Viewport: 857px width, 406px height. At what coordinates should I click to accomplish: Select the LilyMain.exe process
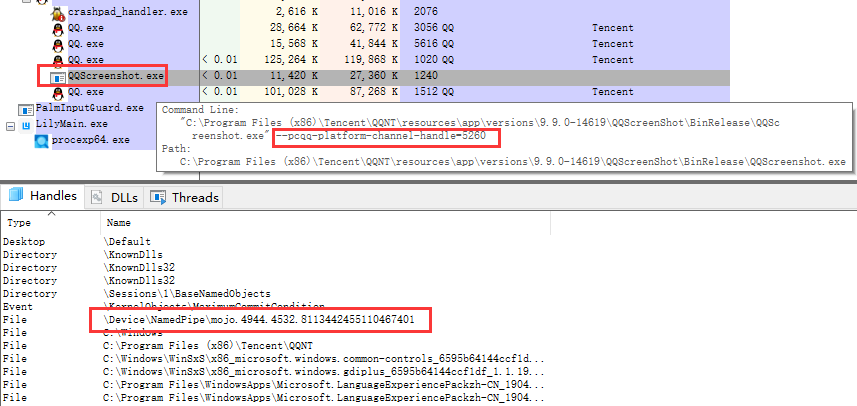(x=72, y=124)
